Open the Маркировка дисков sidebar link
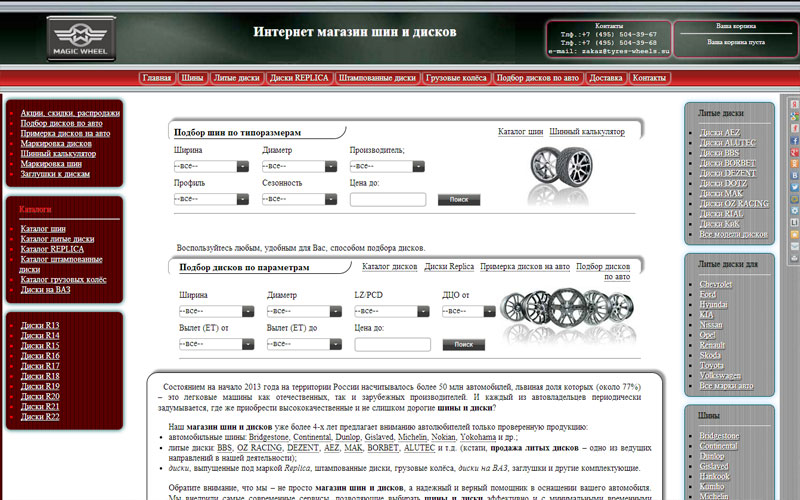Screen dimensions: 800x500 pos(56,144)
